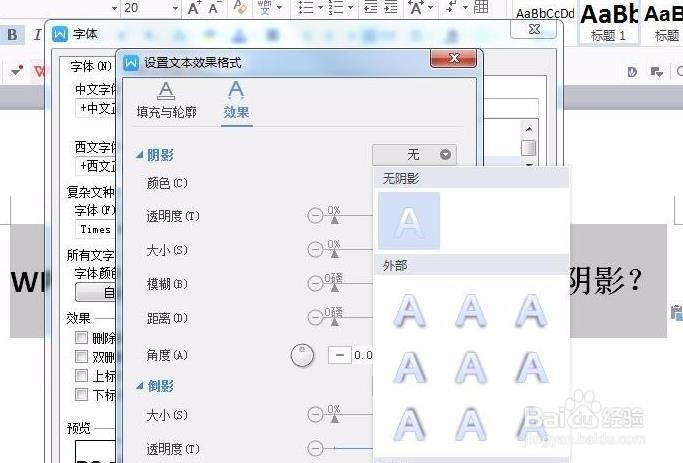Click the 距离(D) slider handle
The image size is (683, 463).
335,322
